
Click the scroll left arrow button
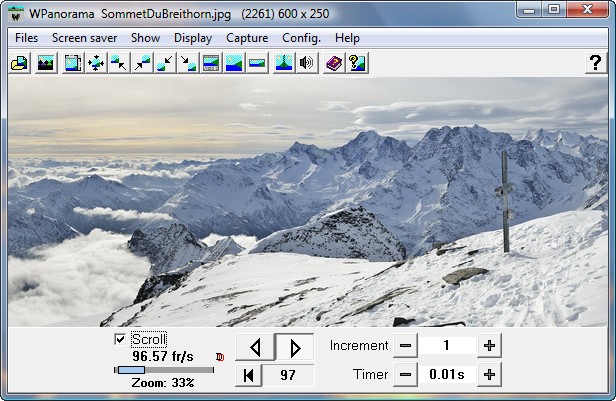(x=255, y=347)
